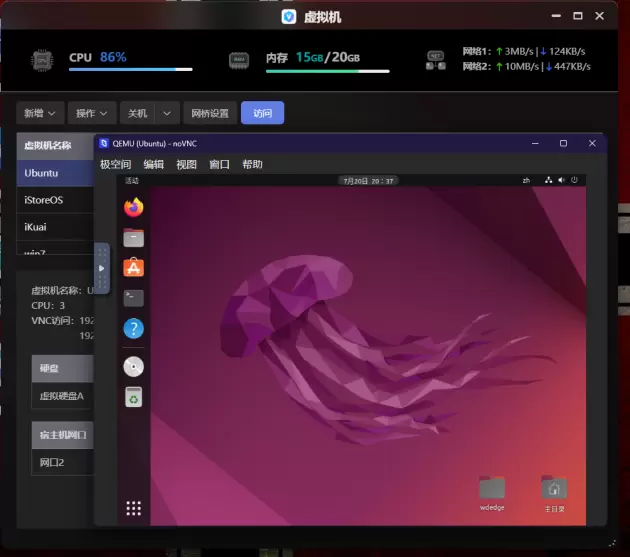This screenshot has width=630, height=557.
Task: Open the Files manager in Ubuntu dock
Action: (x=134, y=238)
